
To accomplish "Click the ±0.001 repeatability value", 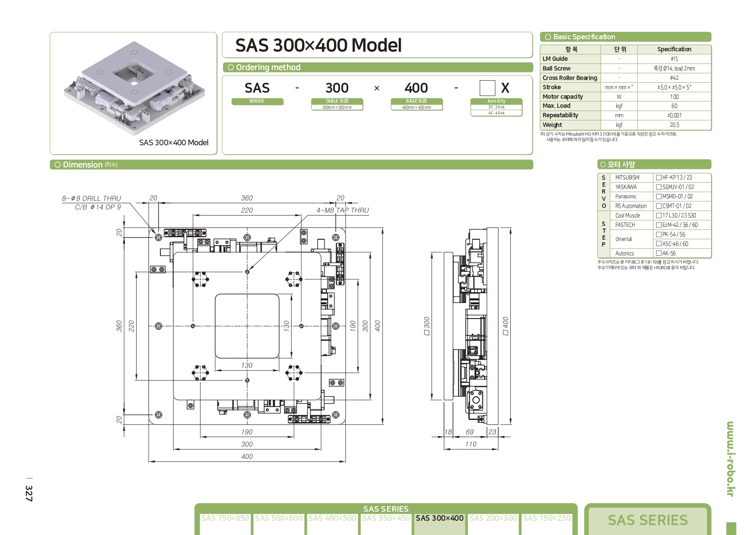I will (x=674, y=116).
